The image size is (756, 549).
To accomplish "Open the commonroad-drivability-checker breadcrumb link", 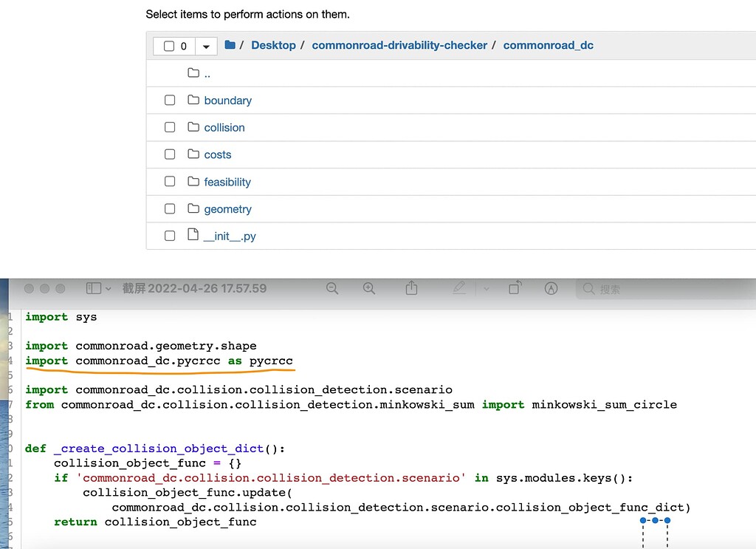I will tap(399, 45).
